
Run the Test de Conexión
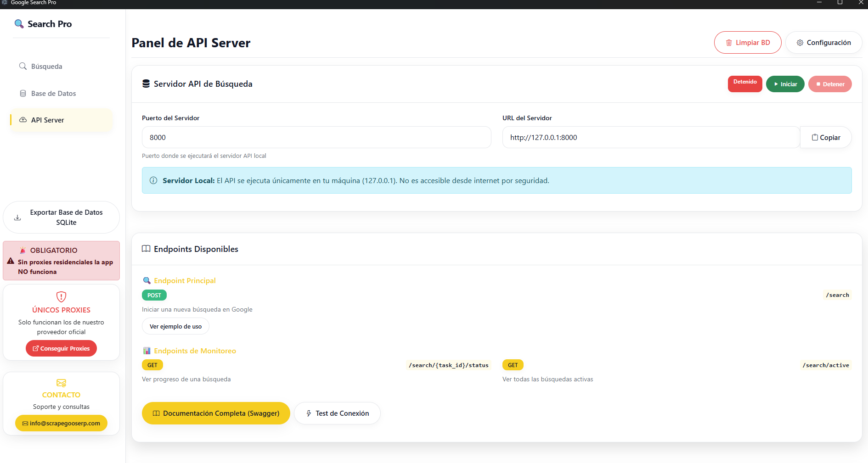(x=337, y=413)
